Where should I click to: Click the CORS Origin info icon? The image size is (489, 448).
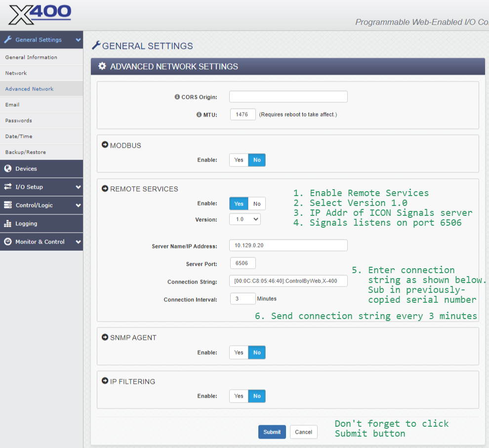coord(177,97)
